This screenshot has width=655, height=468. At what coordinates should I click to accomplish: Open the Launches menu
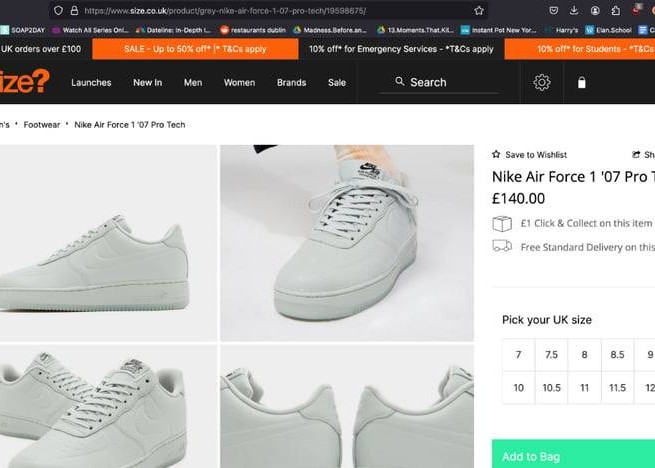point(91,83)
